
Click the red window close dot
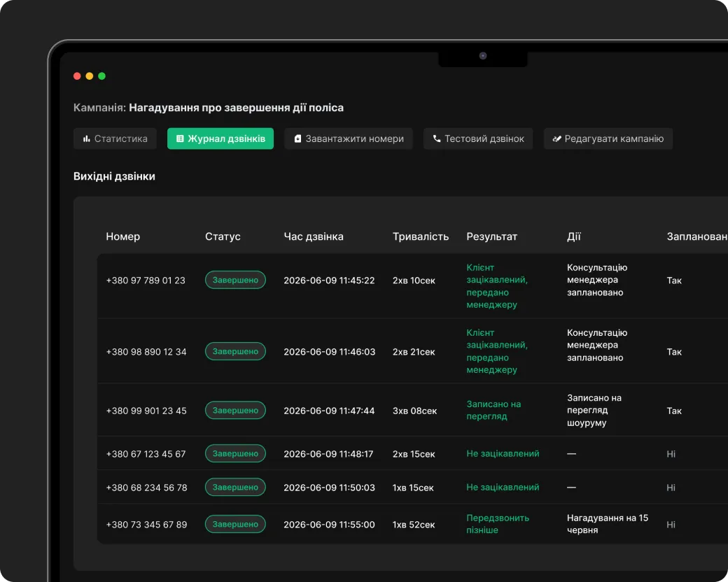[77, 76]
